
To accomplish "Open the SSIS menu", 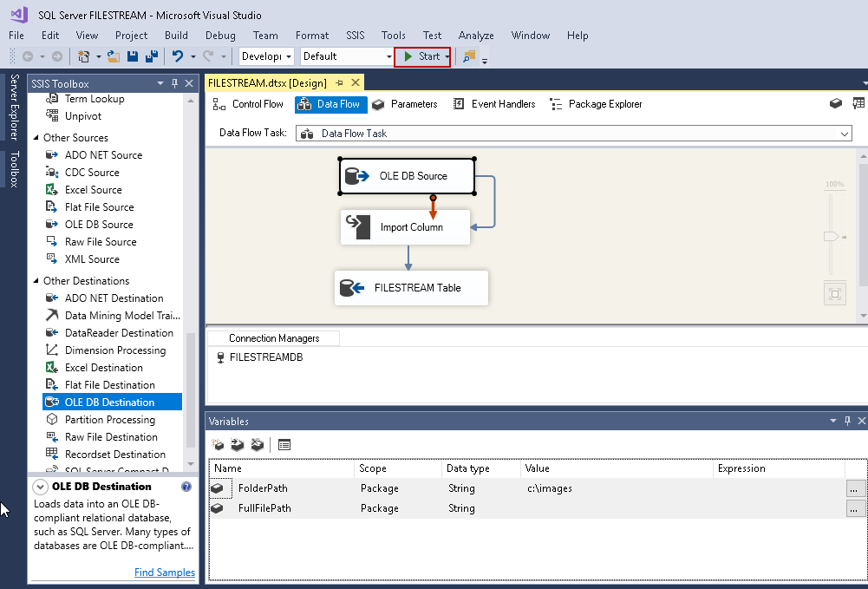I will (355, 36).
